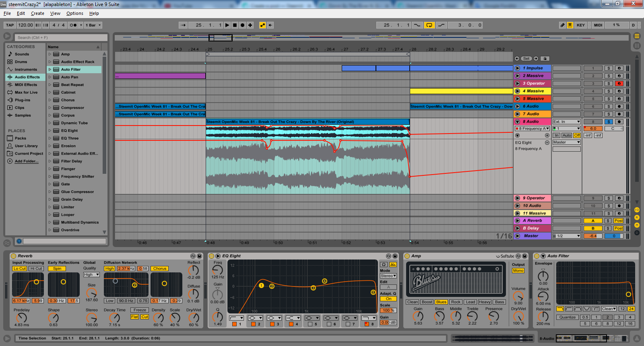Viewport: 644px width, 346px height.
Task: Click the Next Locator arrow
Action: (x=536, y=58)
